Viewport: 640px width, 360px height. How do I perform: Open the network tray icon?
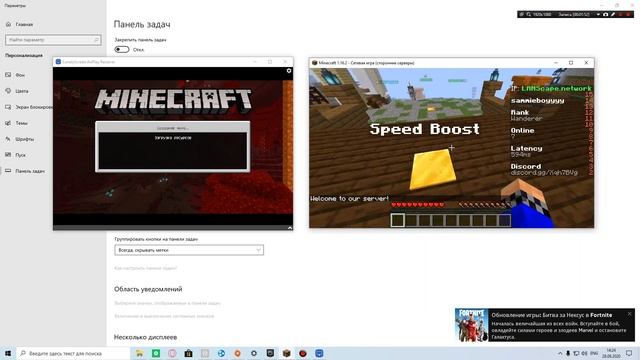point(576,353)
